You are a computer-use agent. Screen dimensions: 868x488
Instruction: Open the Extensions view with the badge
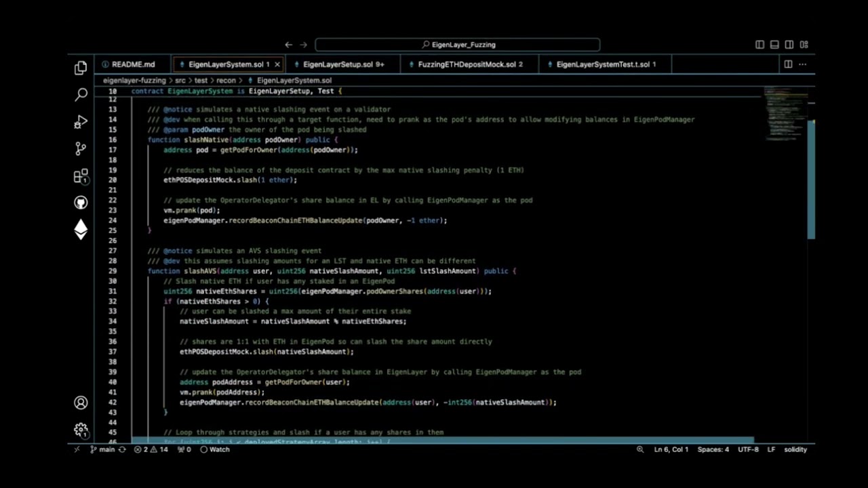(x=81, y=176)
